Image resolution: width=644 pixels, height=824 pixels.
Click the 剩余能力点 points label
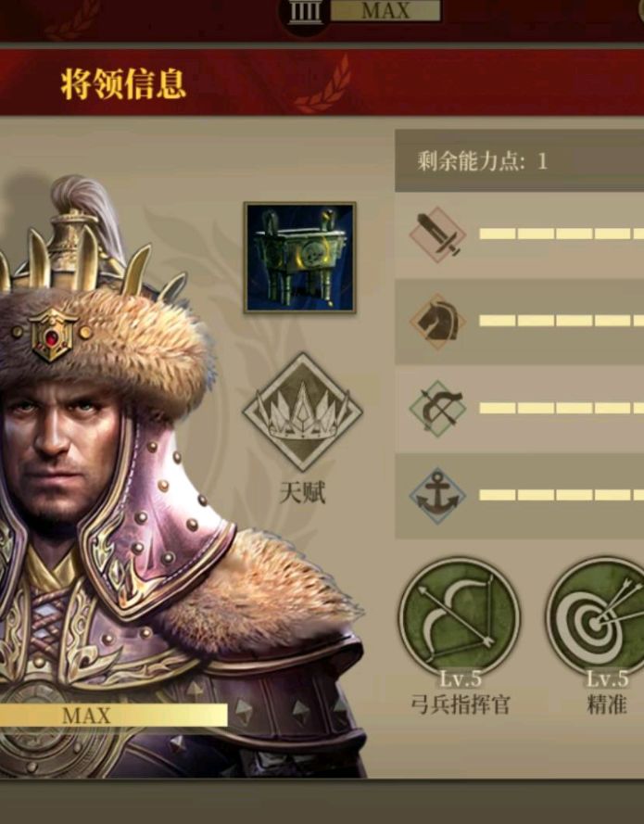tap(482, 160)
